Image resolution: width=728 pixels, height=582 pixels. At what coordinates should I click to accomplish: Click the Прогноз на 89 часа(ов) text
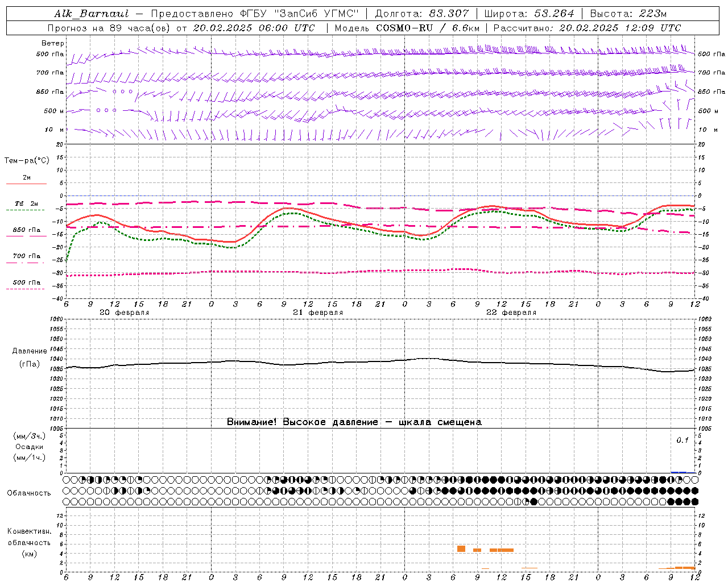[109, 28]
